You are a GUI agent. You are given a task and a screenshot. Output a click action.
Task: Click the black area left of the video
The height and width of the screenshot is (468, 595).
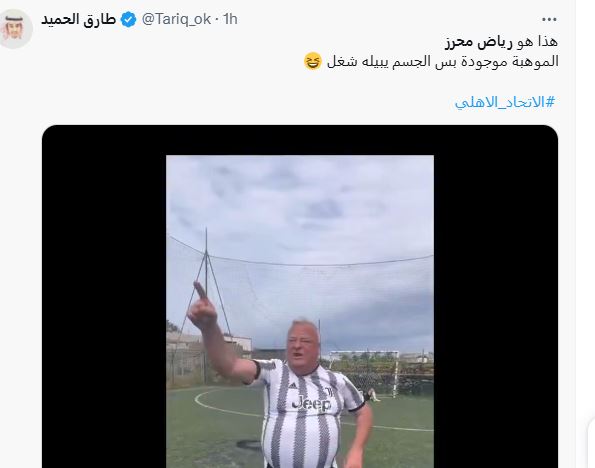[104, 296]
